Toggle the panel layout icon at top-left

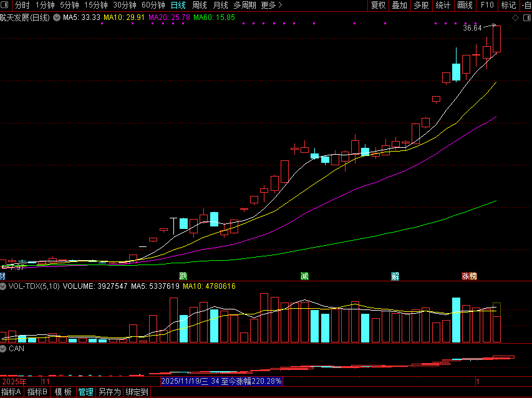point(5,5)
